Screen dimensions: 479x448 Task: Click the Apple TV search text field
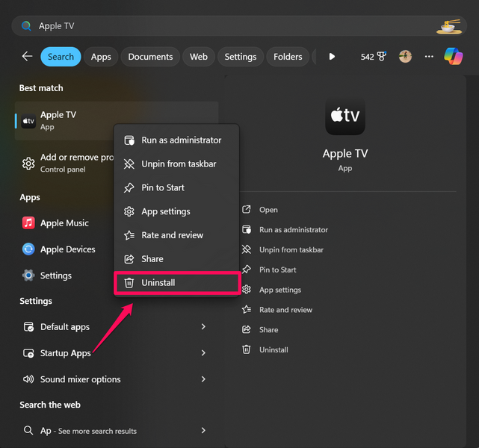click(x=224, y=26)
